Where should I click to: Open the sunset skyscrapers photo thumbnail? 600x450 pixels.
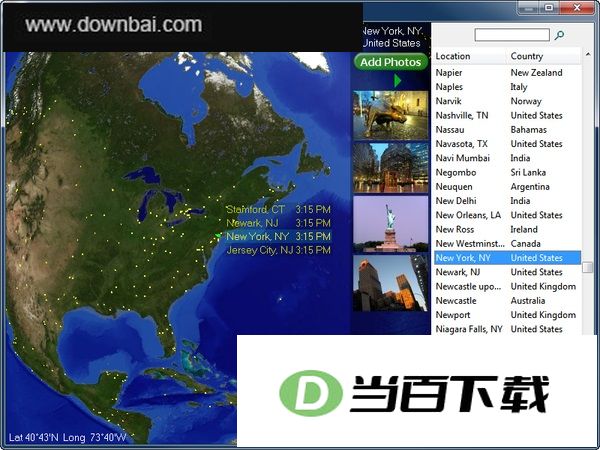click(391, 283)
